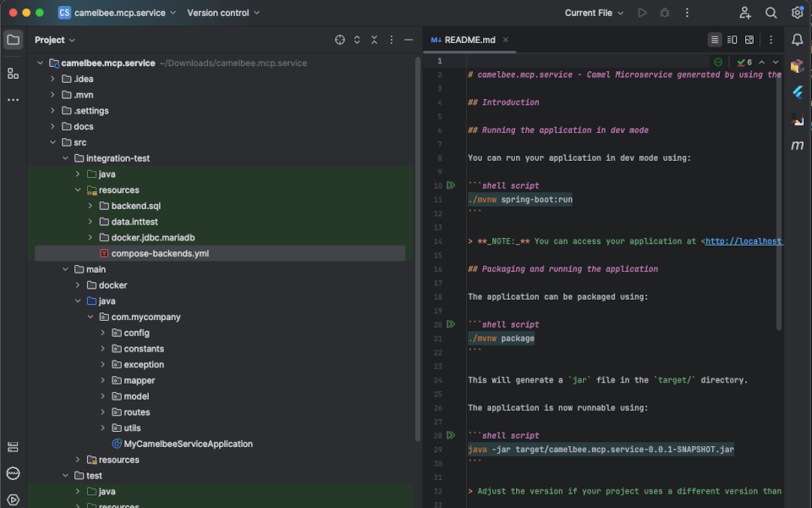Open Flutter tool window icon in right sidebar
812x508 pixels.
tap(798, 92)
